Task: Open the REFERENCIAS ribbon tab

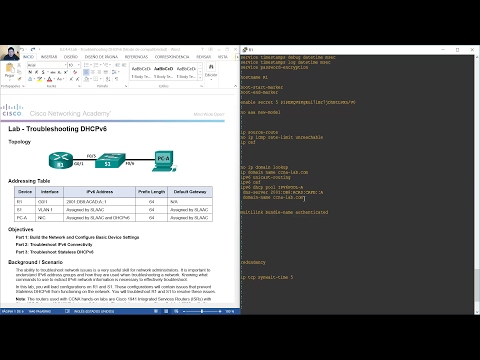Action: coord(136,57)
